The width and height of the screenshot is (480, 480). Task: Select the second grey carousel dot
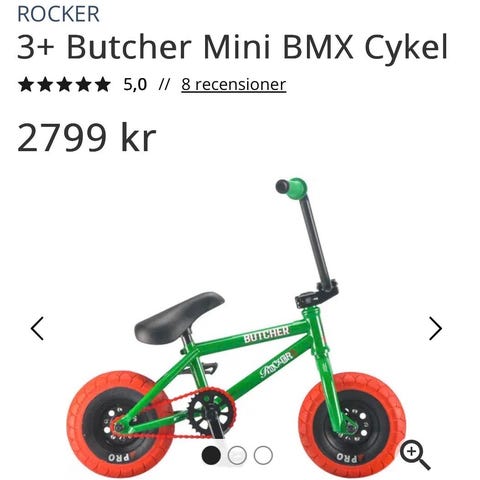[x=237, y=455]
